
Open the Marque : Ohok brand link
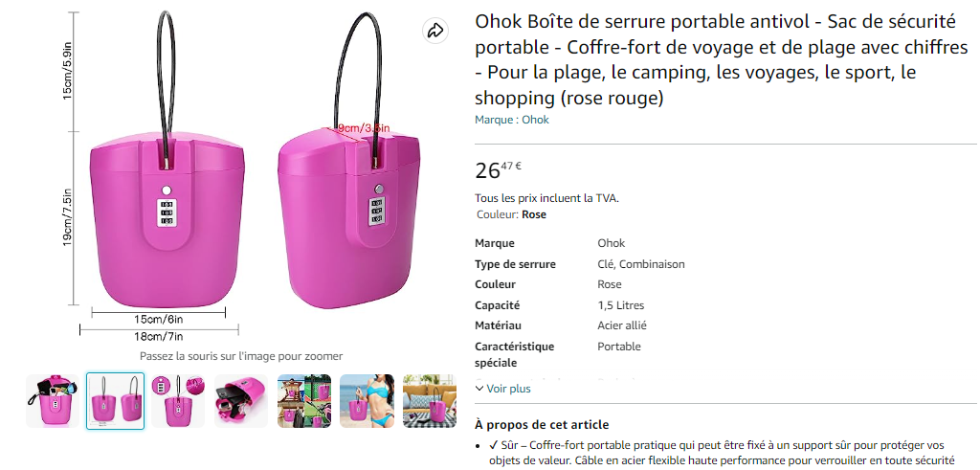(512, 120)
